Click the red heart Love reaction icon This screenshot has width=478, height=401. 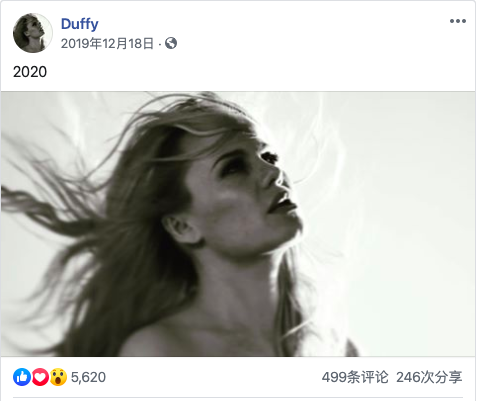pos(40,377)
